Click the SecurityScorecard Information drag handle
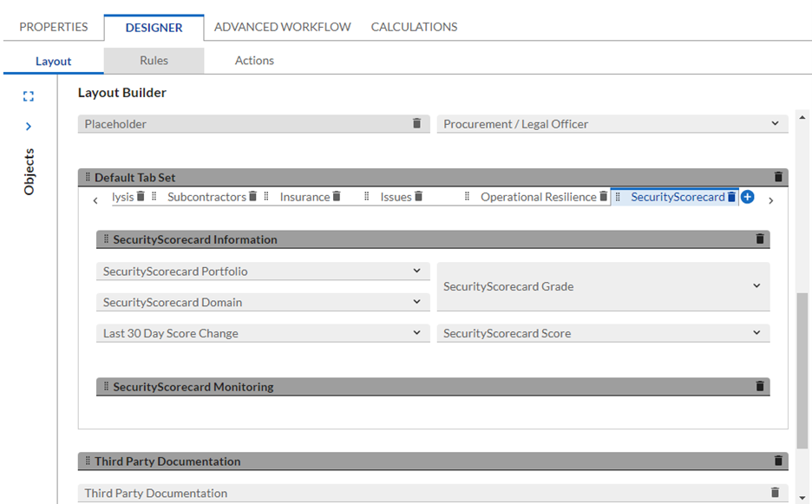This screenshot has width=812, height=504. click(x=106, y=239)
